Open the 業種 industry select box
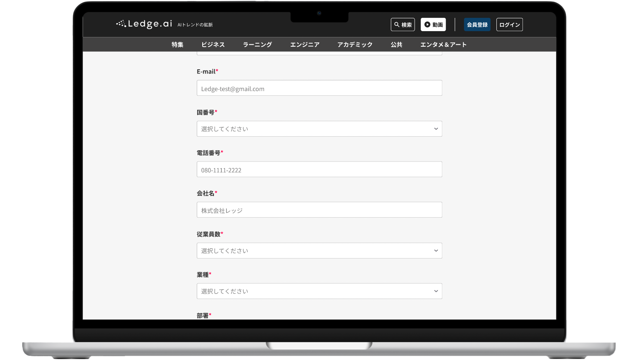 (x=319, y=291)
